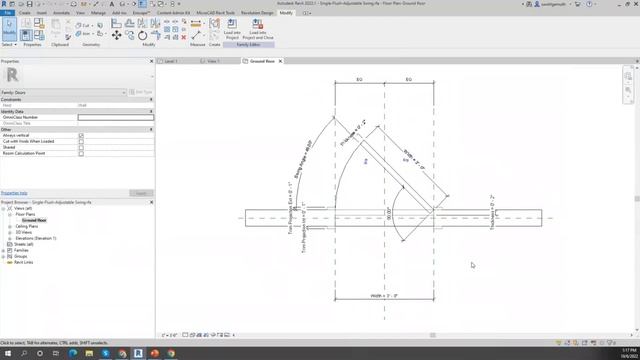640x360 pixels.
Task: Collapse the Constraints section
Action: click(x=151, y=100)
